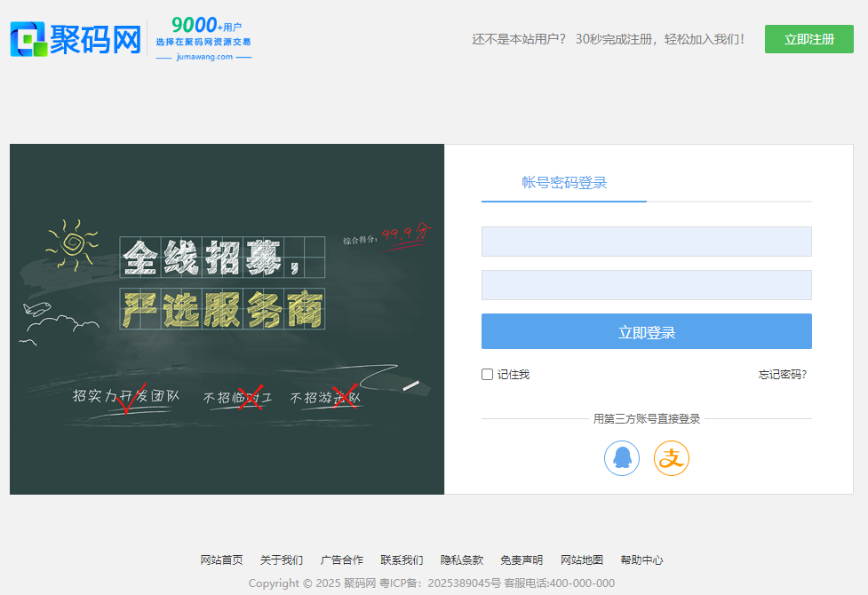Screen dimensions: 868x595
Task: Go to 网站首页 in the footer
Action: 221,560
